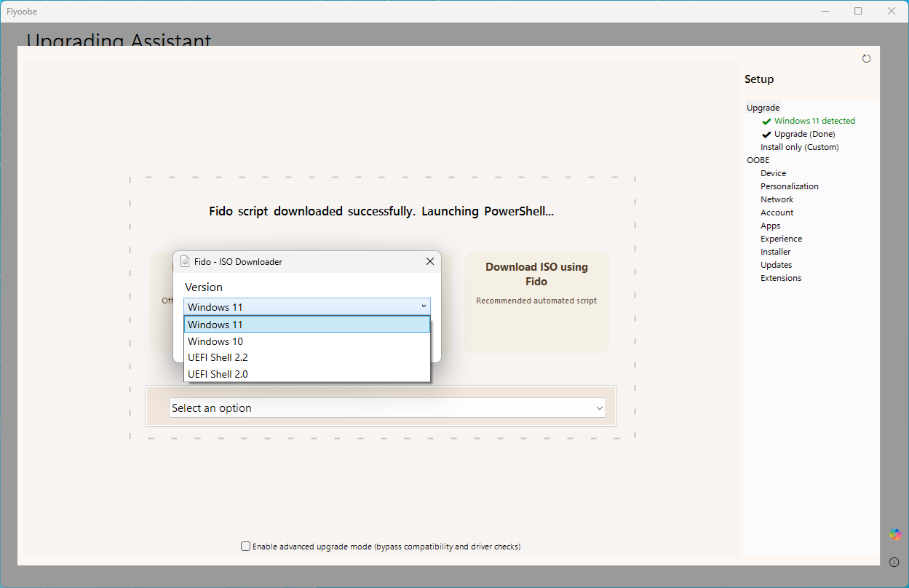This screenshot has width=909, height=588.
Task: Minimize the Flyoobe window
Action: 825,11
